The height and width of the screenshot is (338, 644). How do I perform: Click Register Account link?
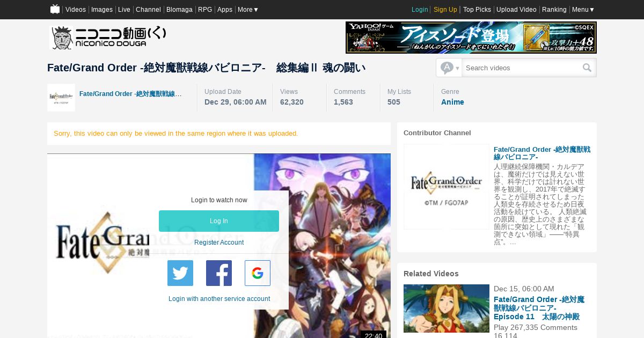point(219,243)
